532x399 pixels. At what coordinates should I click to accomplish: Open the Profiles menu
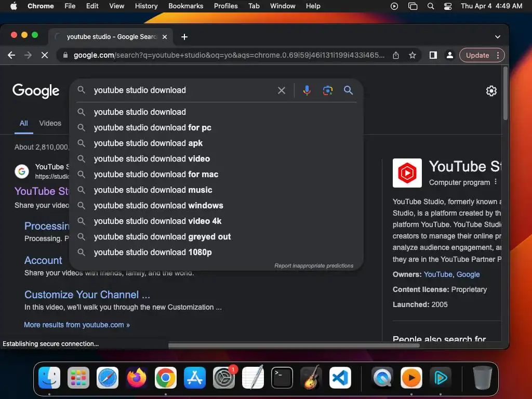tap(225, 6)
